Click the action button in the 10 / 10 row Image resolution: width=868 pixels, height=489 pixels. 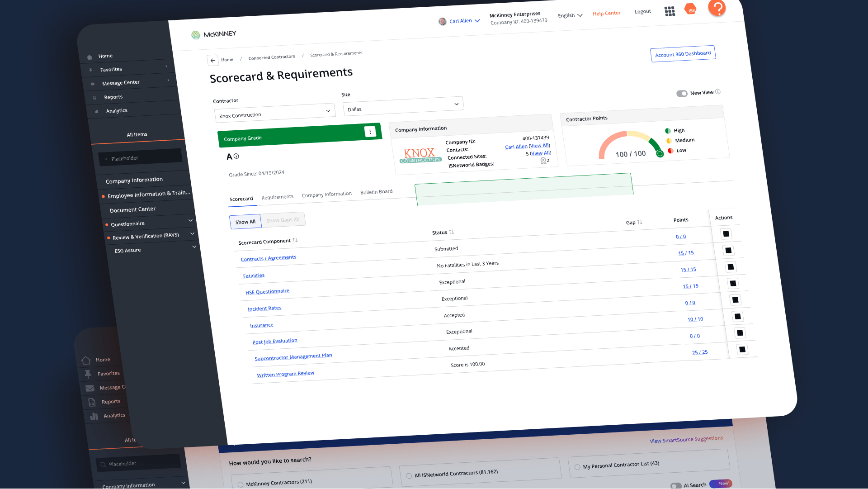[x=738, y=317]
